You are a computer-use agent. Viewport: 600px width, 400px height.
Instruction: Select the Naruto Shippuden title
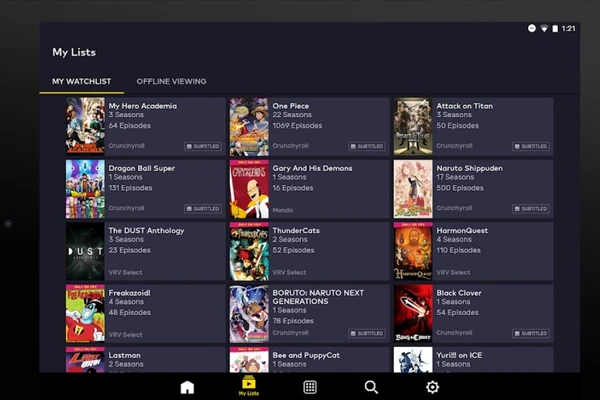coord(470,168)
